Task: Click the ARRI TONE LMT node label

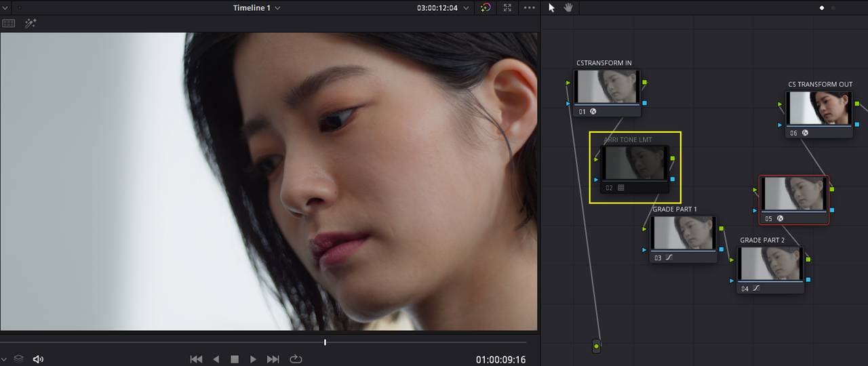Action: pos(628,140)
